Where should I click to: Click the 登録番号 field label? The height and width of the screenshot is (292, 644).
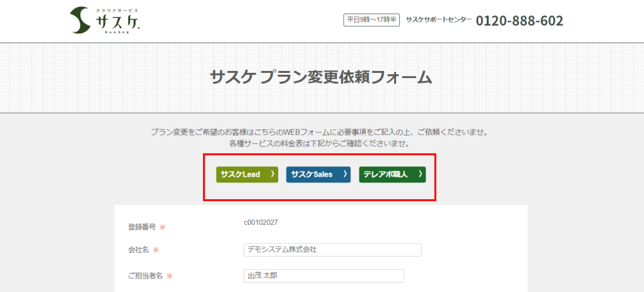coord(142,227)
